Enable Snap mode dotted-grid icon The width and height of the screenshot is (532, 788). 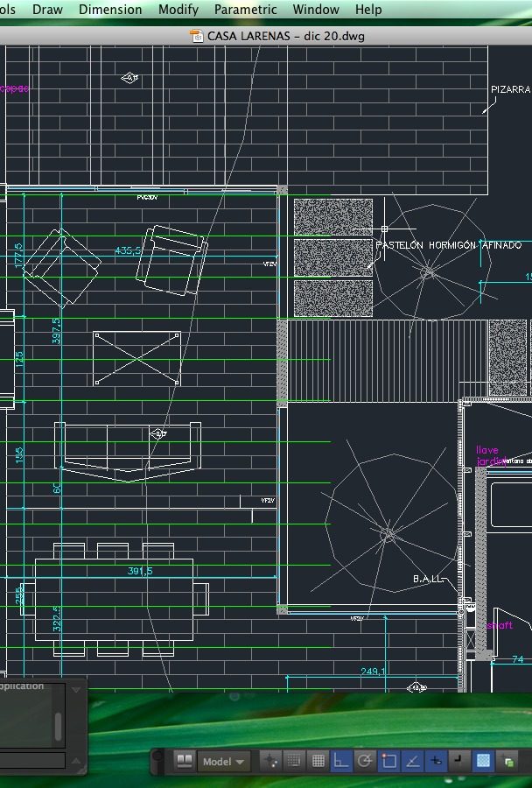[x=295, y=761]
